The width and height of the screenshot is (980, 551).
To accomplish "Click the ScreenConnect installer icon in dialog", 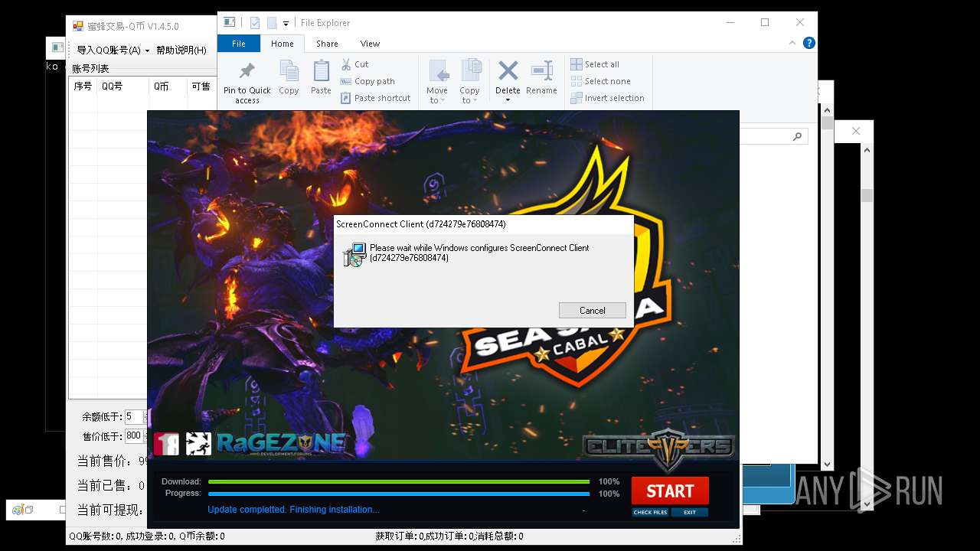I will 354,254.
